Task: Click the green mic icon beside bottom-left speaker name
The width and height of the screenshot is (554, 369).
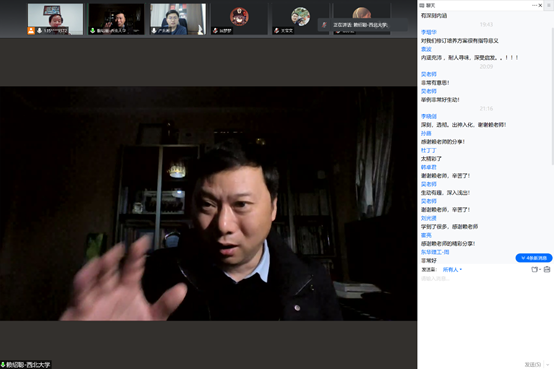Action: point(3,364)
